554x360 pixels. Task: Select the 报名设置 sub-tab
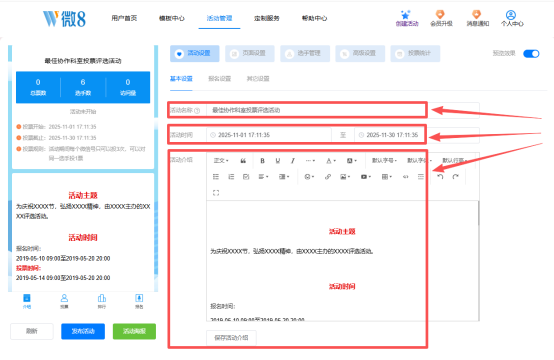click(219, 78)
